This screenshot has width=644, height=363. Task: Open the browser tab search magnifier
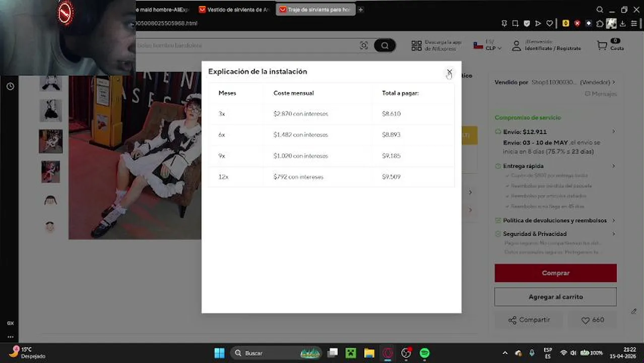click(x=600, y=10)
